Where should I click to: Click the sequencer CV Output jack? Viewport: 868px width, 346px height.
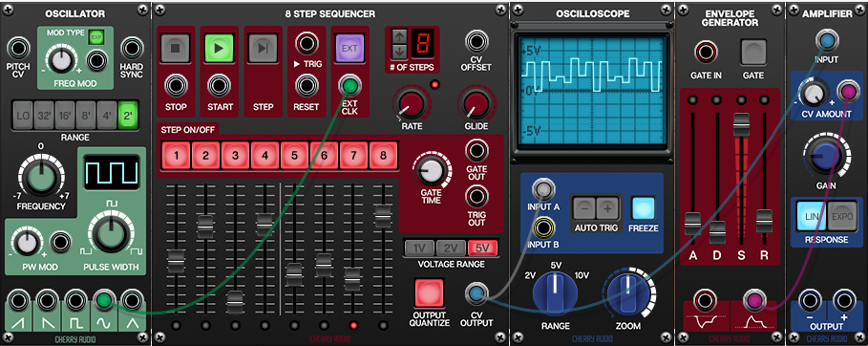[476, 293]
